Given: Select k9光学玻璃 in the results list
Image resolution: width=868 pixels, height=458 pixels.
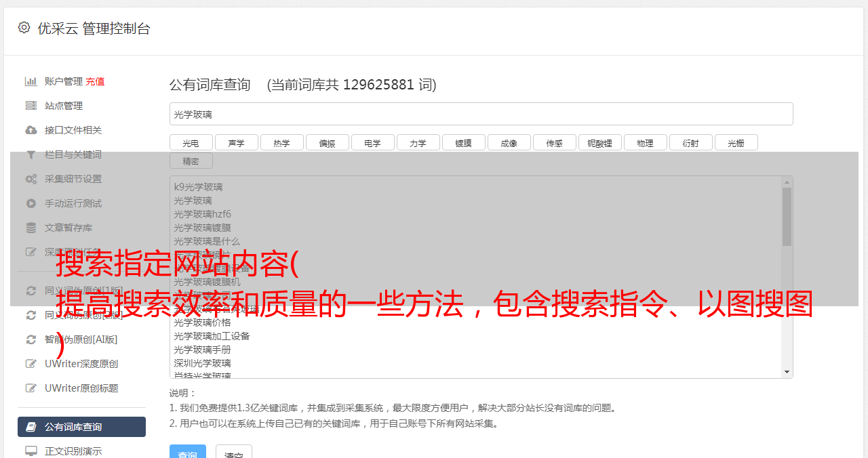Looking at the screenshot, I should (x=198, y=187).
